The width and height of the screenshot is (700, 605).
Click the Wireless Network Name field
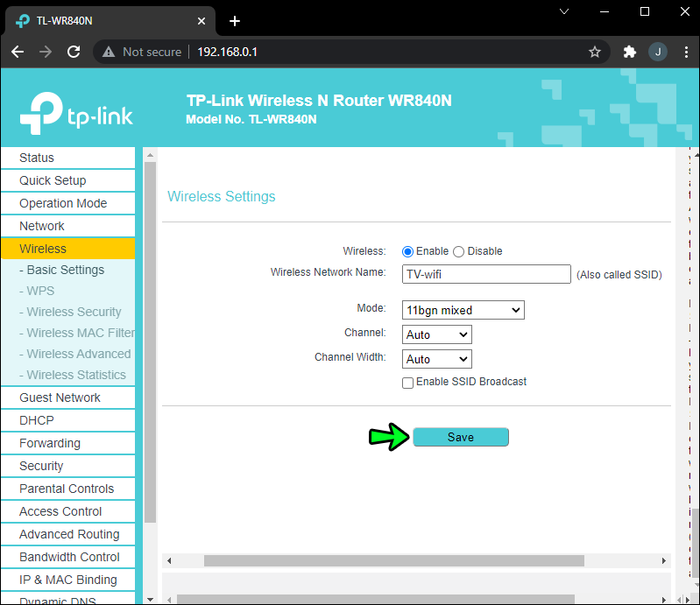pos(486,274)
